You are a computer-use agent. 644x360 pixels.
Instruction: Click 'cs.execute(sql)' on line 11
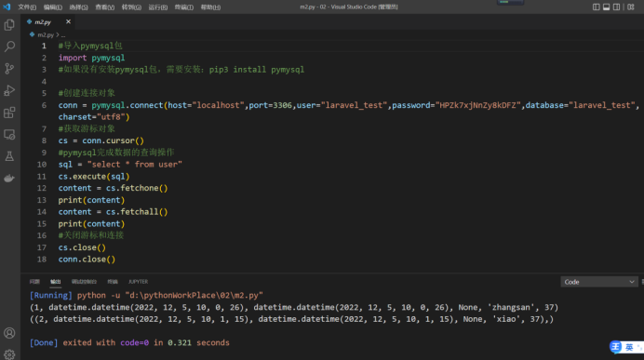click(x=94, y=176)
